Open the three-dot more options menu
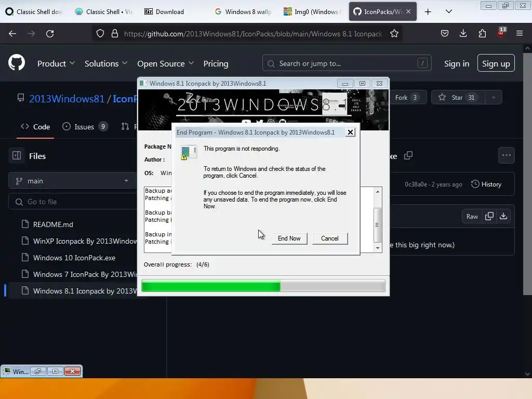 pos(506,155)
